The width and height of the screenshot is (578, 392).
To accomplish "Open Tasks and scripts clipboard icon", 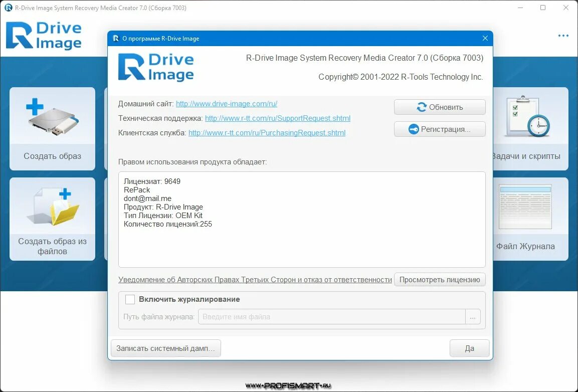I will coord(528,116).
